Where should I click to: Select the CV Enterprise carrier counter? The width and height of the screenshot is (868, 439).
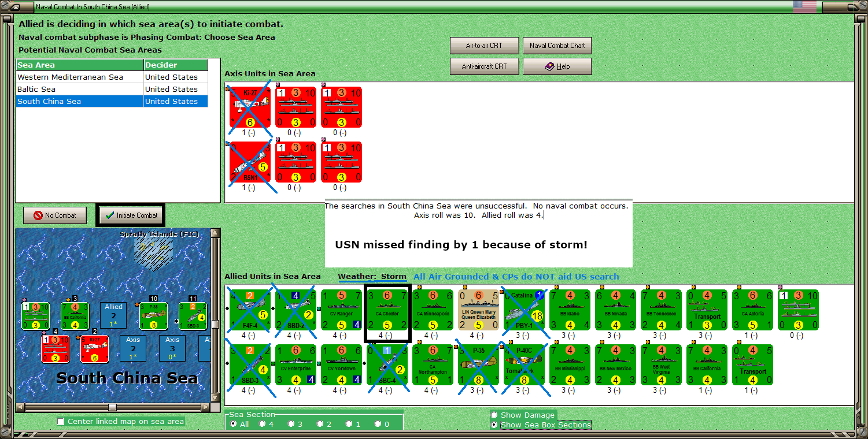click(x=296, y=364)
